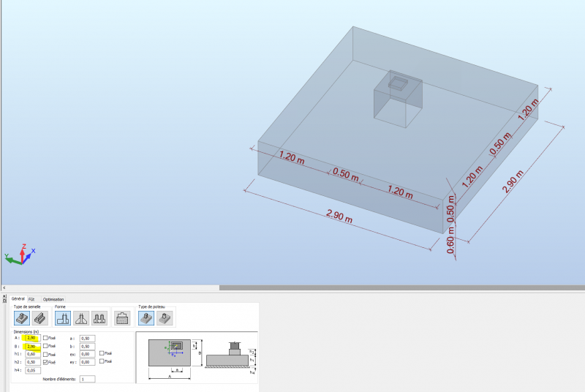Click the a field showing 0,50
The image size is (585, 392).
[87, 339]
